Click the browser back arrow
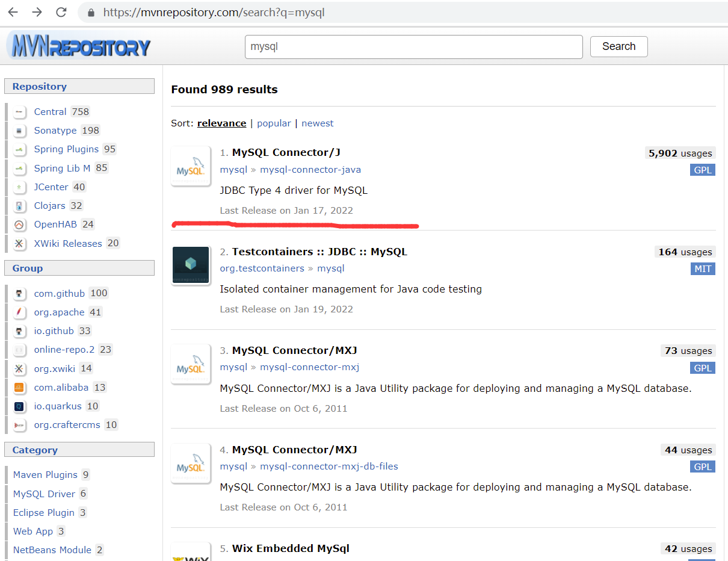The image size is (728, 561). pos(13,12)
